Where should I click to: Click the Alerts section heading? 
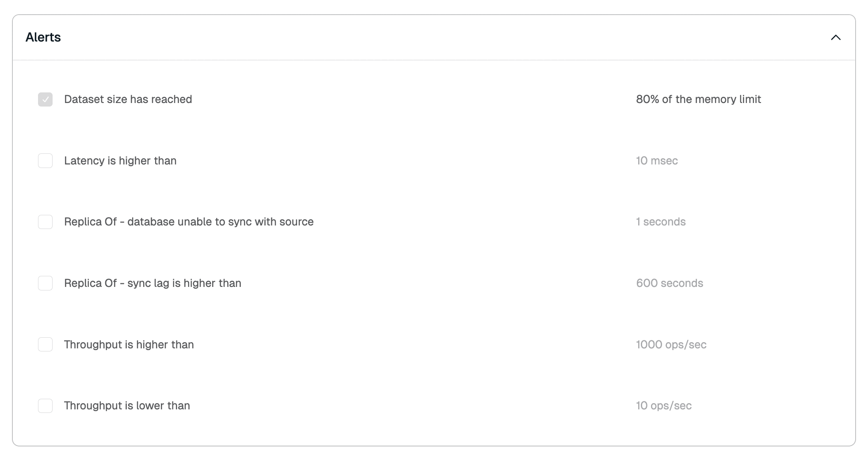coord(43,38)
